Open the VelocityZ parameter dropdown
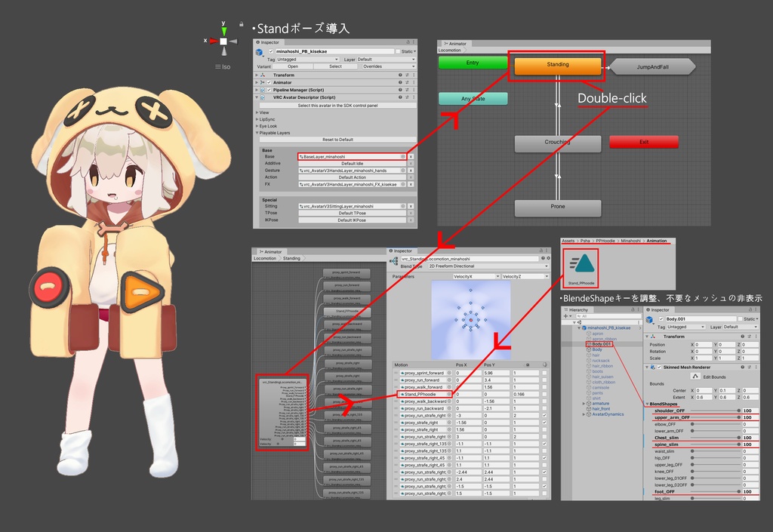 pyautogui.click(x=525, y=277)
